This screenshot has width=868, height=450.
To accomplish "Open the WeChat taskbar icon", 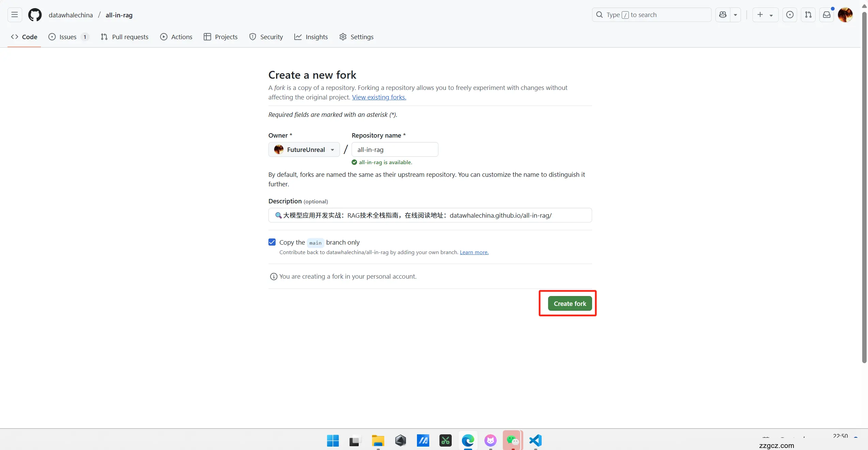I will 513,440.
